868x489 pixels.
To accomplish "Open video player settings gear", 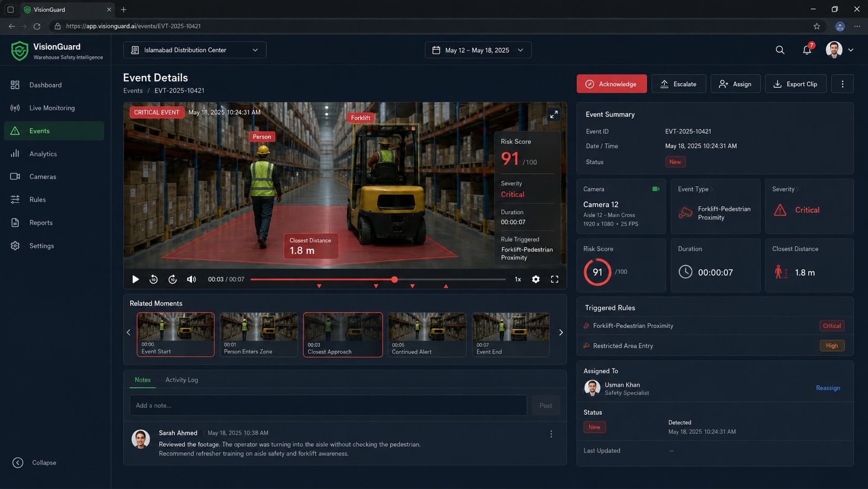I will [536, 279].
